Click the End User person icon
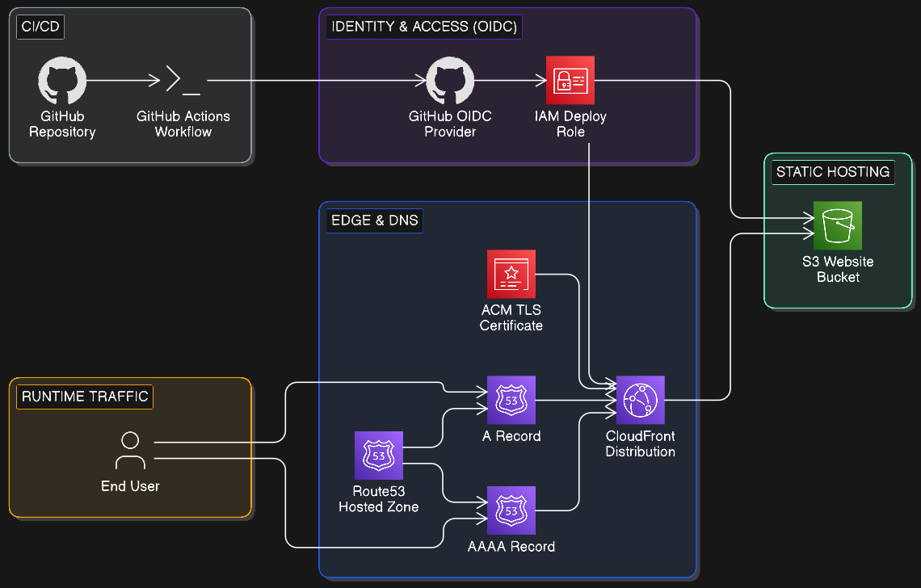921x588 pixels. coord(130,451)
